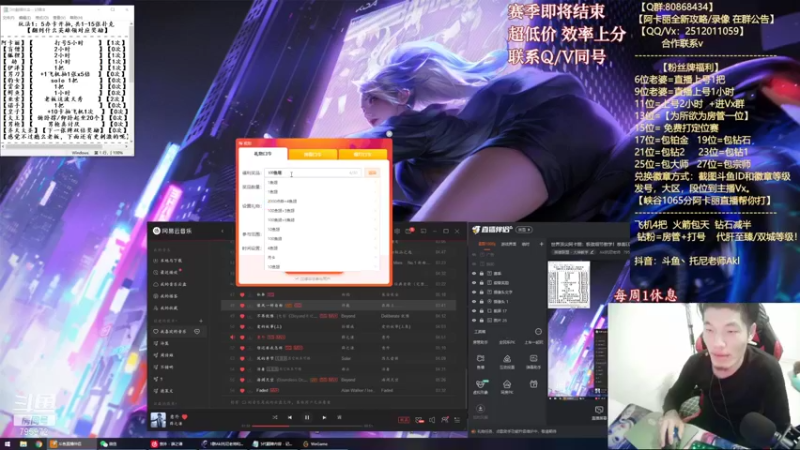Open the 弹幕助手 tool icon
Screen dimensions: 800x450
pyautogui.click(x=533, y=361)
